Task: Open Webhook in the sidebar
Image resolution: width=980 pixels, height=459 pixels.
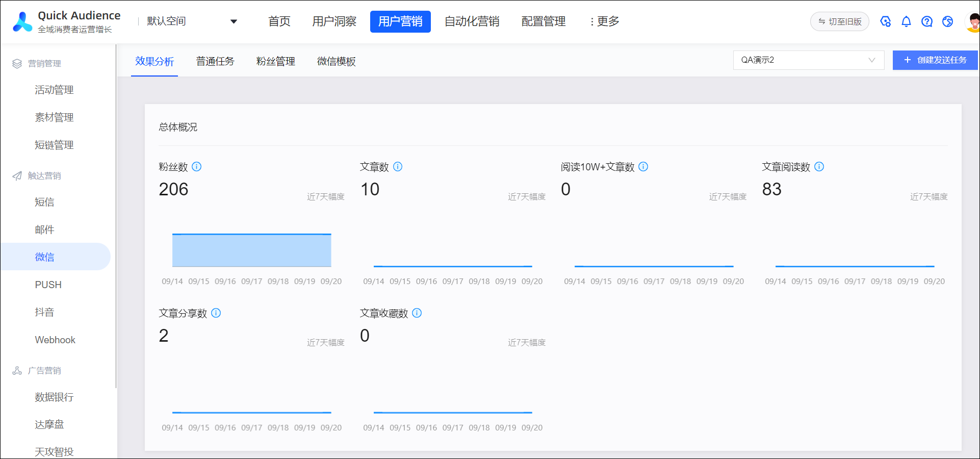Action: click(x=55, y=340)
